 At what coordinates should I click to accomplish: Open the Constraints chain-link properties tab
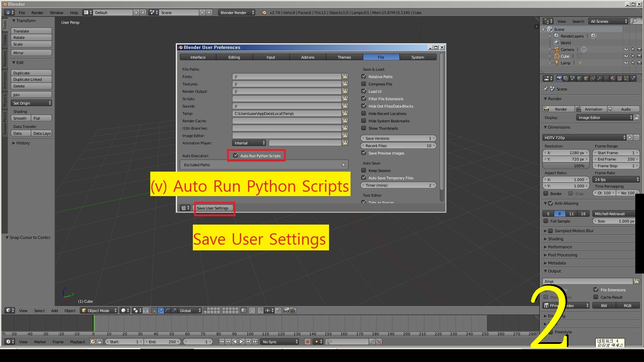(593, 78)
